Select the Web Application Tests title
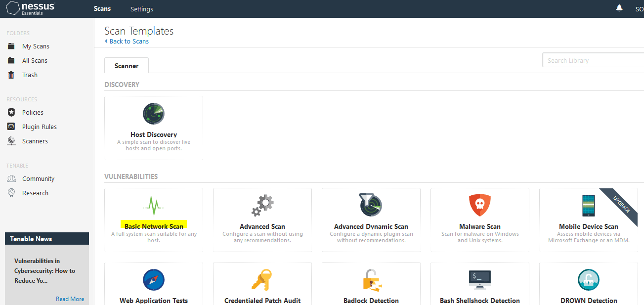The height and width of the screenshot is (305, 644). (154, 301)
